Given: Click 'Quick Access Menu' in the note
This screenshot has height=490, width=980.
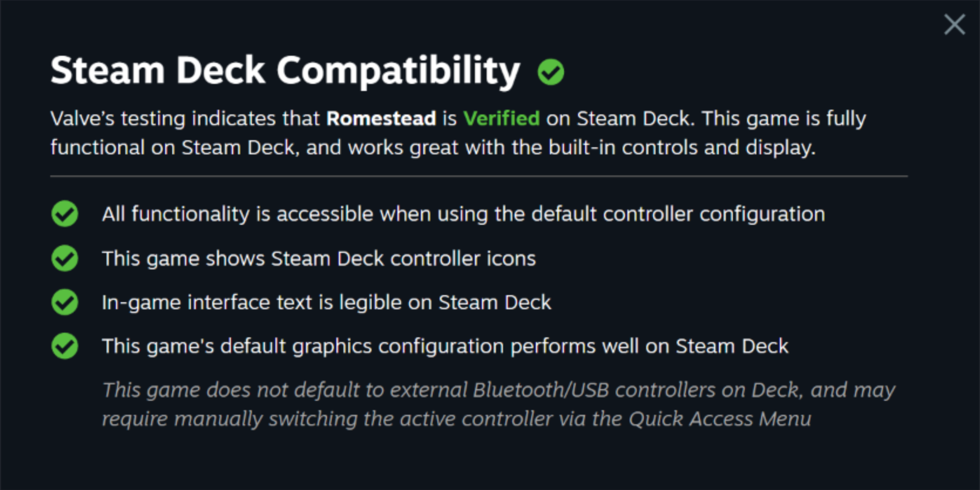Looking at the screenshot, I should 720,419.
